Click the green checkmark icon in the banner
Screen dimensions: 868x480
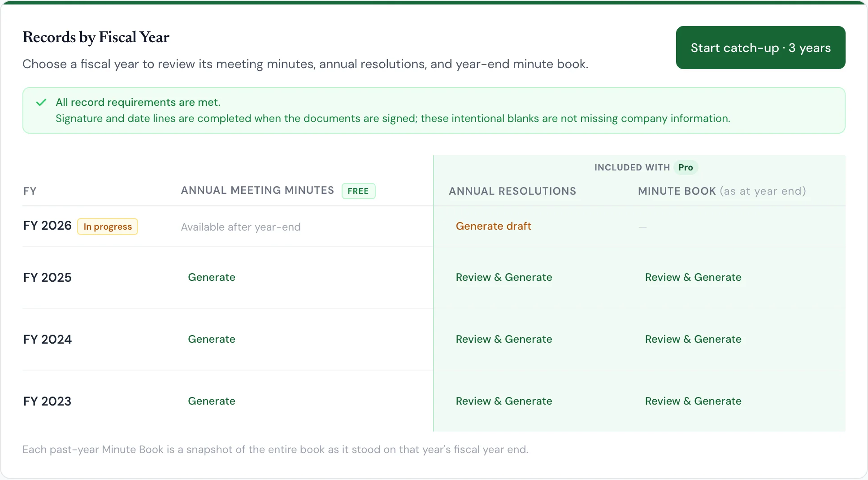pos(41,102)
